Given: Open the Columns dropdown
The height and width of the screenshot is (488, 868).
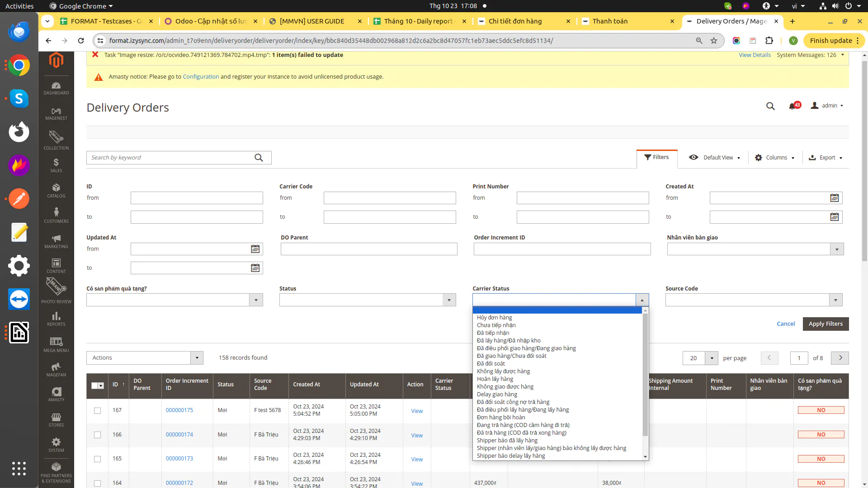Looking at the screenshot, I should (x=775, y=158).
